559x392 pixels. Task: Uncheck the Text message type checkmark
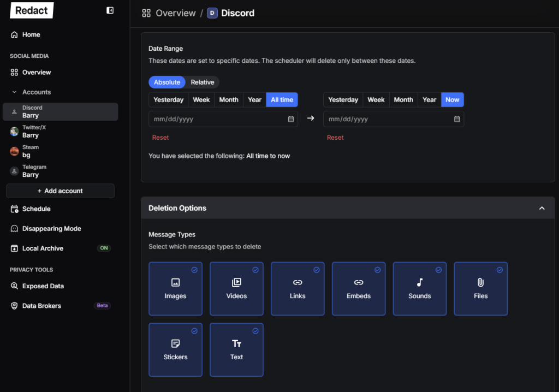tap(255, 331)
